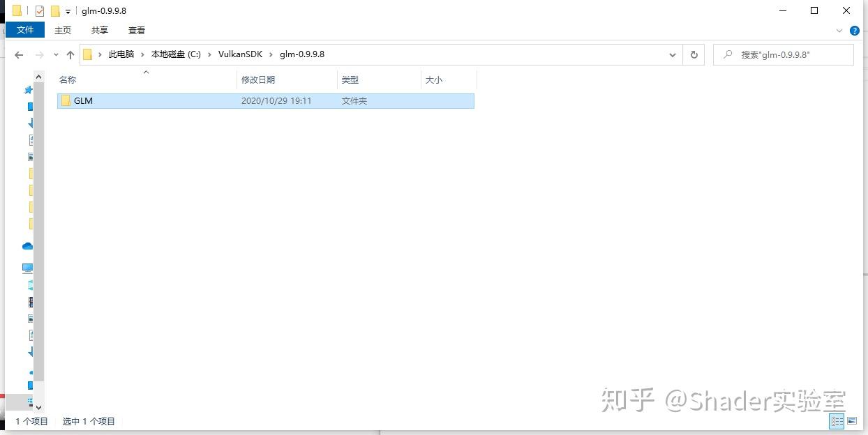Image resolution: width=868 pixels, height=435 pixels.
Task: Click the ribbon expand chevron near Help
Action: point(839,31)
